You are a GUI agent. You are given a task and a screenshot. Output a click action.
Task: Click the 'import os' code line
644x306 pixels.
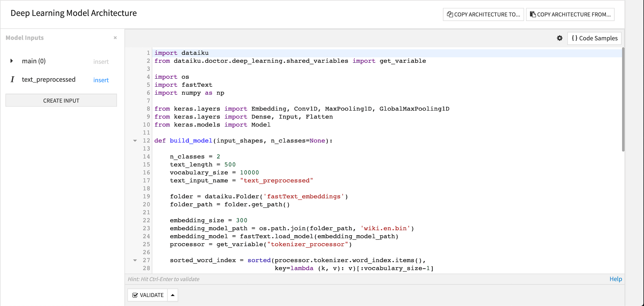(x=172, y=77)
